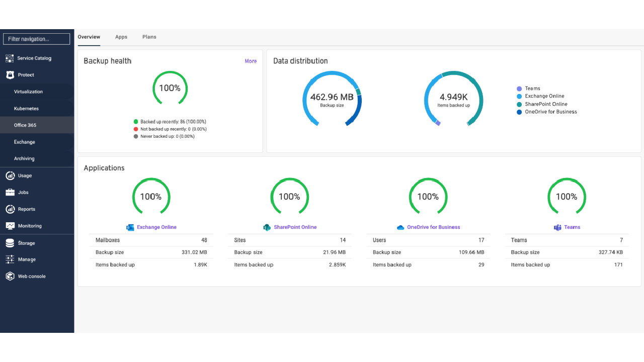644x362 pixels.
Task: Click the 4.949K items backed up donut
Action: (x=454, y=99)
